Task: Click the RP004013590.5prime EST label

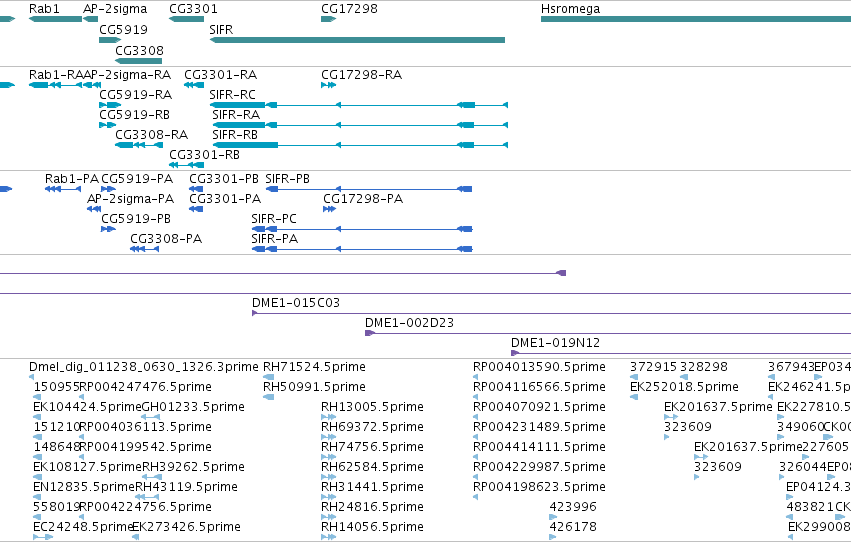Action: tap(539, 367)
